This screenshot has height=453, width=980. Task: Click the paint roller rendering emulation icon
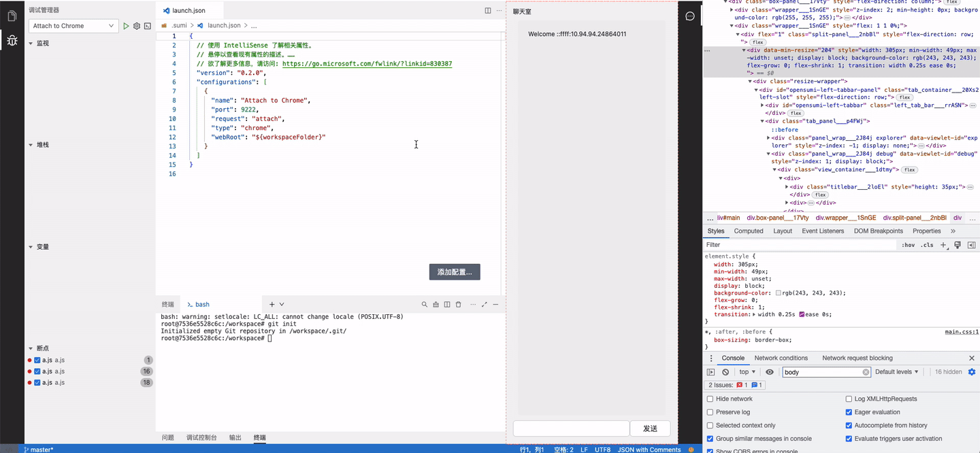[x=958, y=245]
